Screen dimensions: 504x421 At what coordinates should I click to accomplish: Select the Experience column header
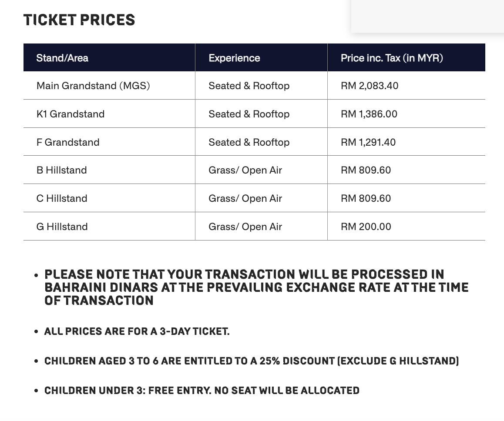point(234,58)
